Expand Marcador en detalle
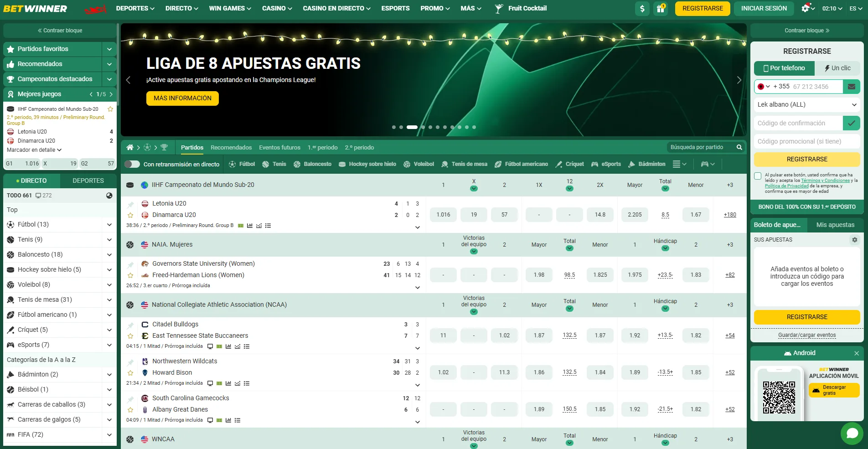Viewport: 868px width, 449px height. pyautogui.click(x=34, y=150)
